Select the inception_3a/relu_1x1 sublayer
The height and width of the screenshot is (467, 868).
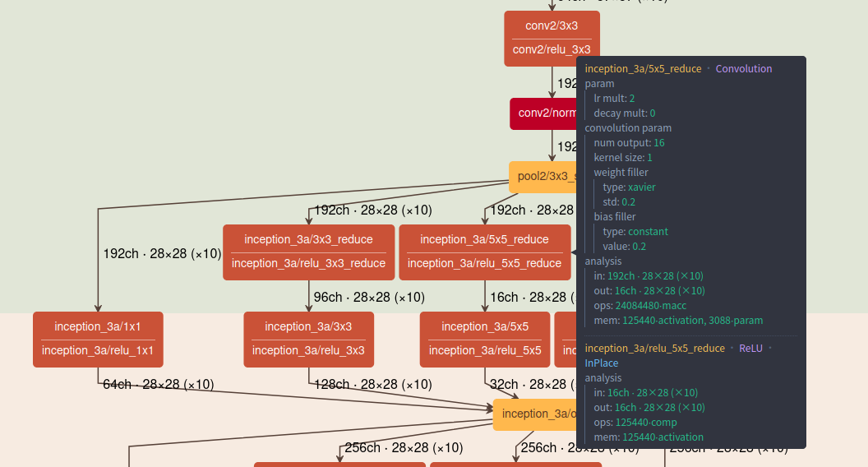(x=98, y=351)
